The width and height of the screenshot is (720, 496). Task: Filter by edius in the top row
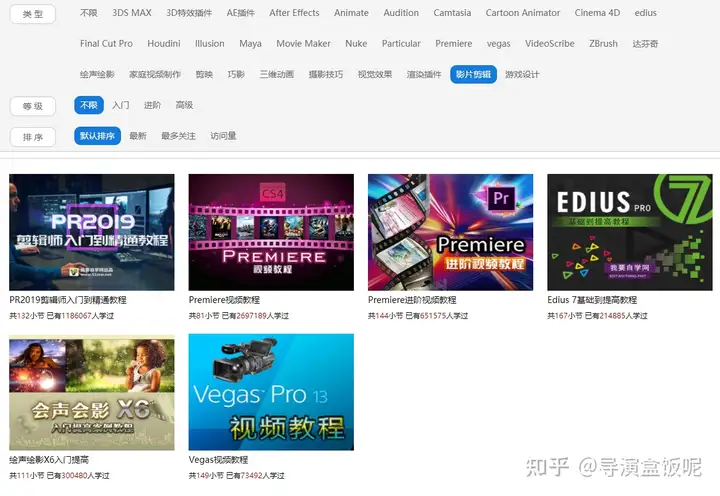(646, 13)
